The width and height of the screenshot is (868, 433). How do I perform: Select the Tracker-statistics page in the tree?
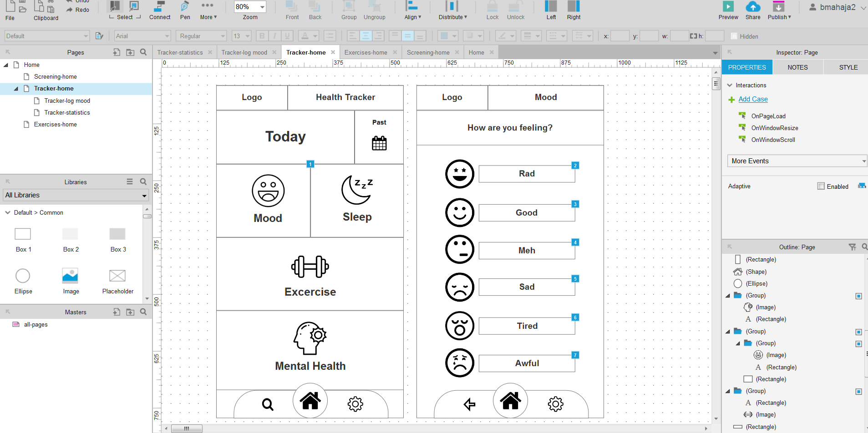[67, 112]
